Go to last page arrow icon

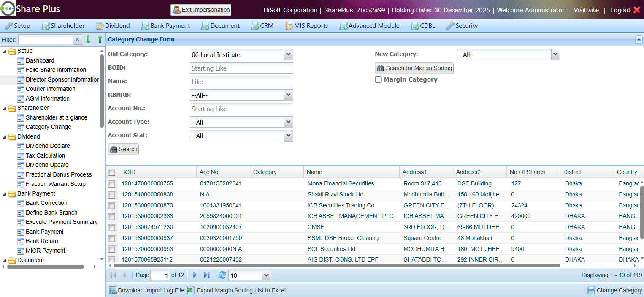[x=206, y=275]
